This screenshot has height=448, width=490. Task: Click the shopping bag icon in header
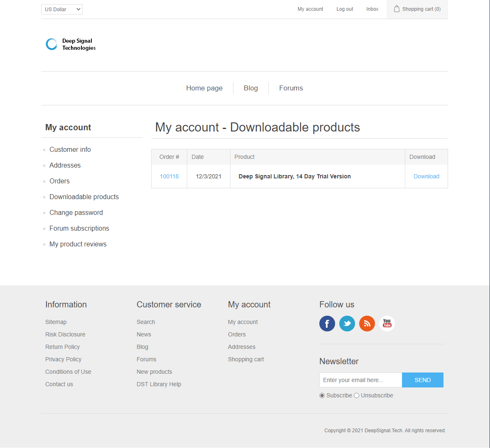[397, 9]
